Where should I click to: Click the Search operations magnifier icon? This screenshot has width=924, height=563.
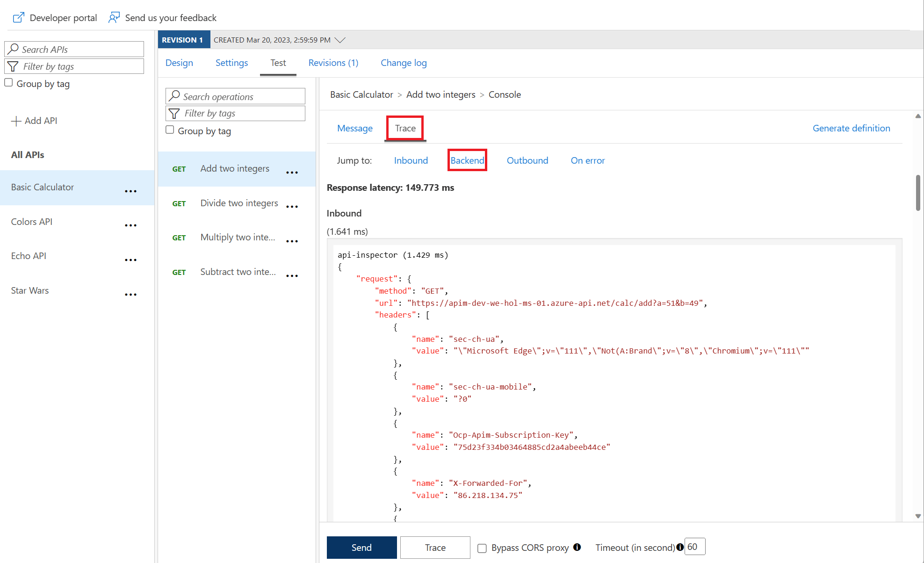[x=174, y=96]
